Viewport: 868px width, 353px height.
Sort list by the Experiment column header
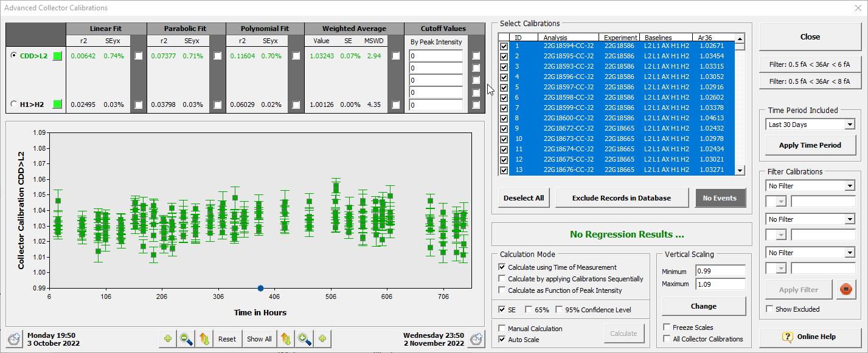[x=620, y=38]
